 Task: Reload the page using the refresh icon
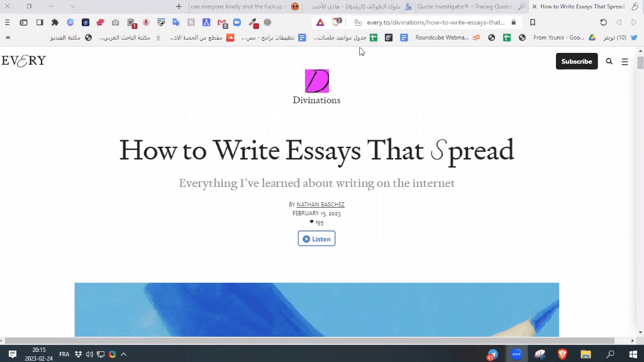(603, 22)
